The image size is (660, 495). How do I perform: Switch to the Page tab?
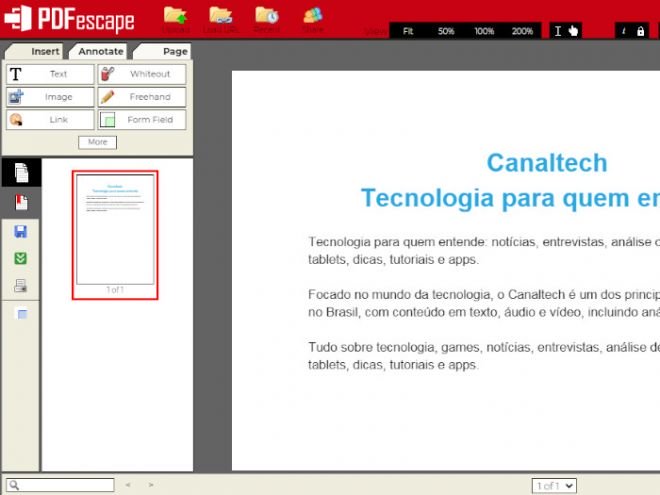(162, 51)
